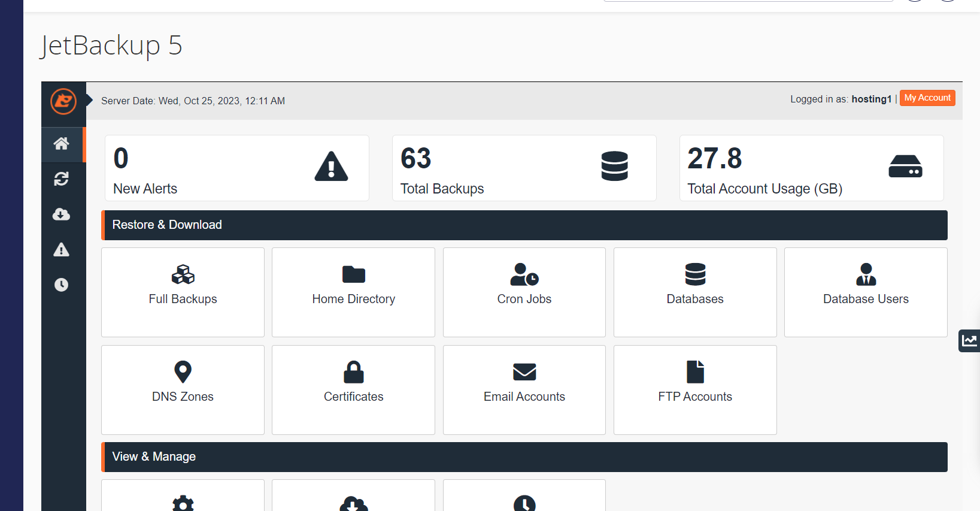
Task: Click the cloud download tile under View & Manage
Action: pyautogui.click(x=353, y=496)
